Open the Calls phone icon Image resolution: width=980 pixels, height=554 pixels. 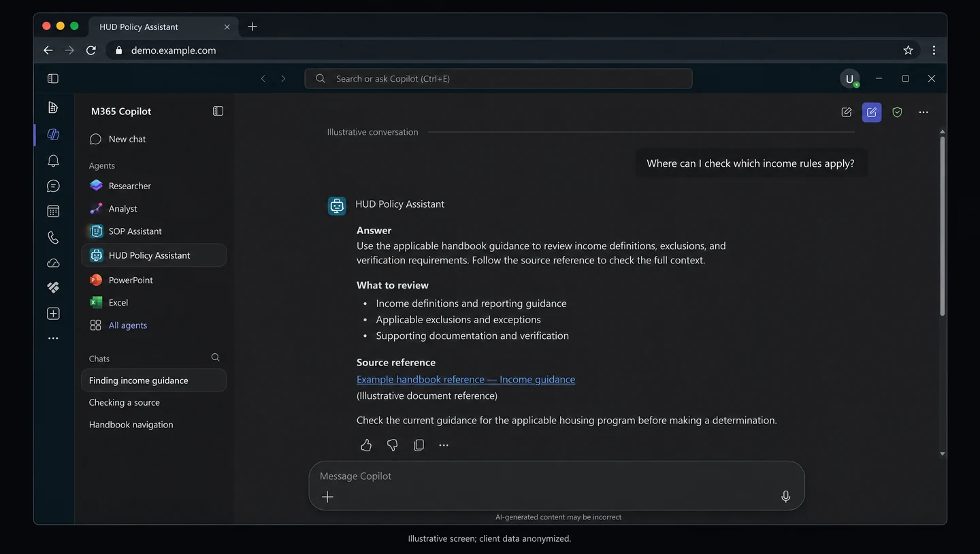(53, 238)
